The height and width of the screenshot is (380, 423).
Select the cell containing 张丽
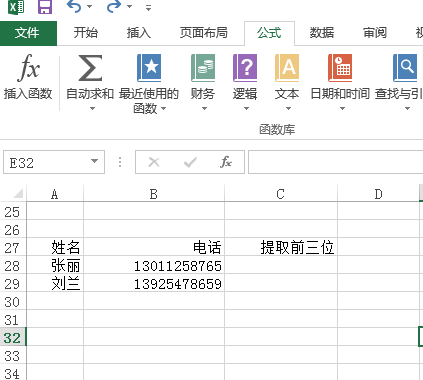55,265
